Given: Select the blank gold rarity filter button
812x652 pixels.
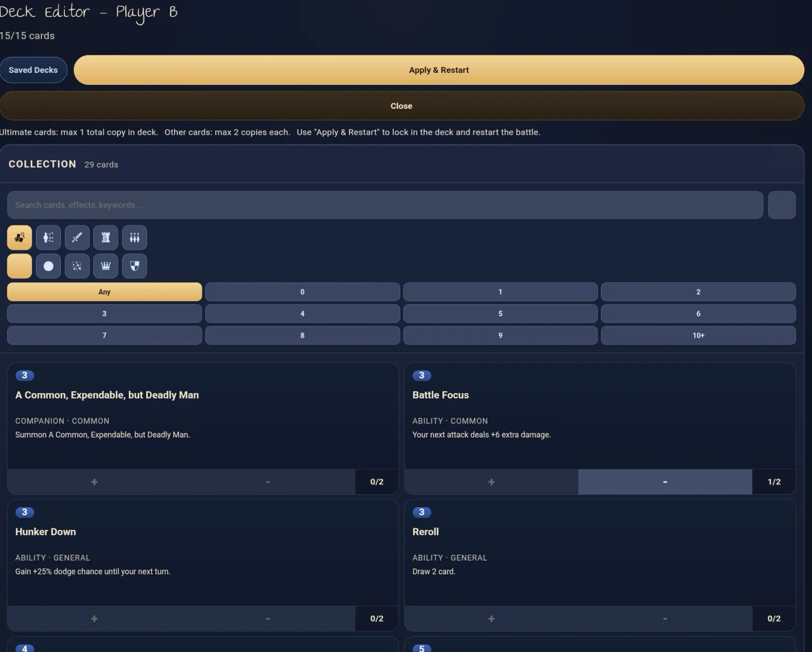Looking at the screenshot, I should pyautogui.click(x=19, y=266).
